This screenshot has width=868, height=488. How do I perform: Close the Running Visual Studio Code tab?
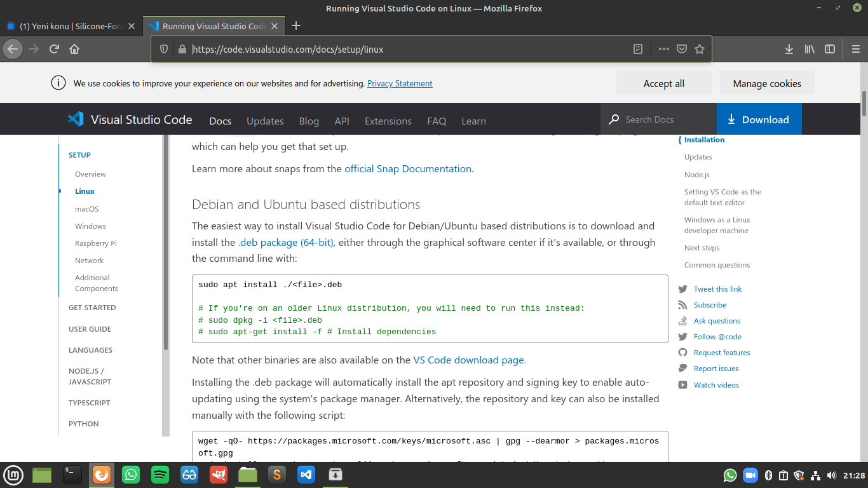coord(275,26)
